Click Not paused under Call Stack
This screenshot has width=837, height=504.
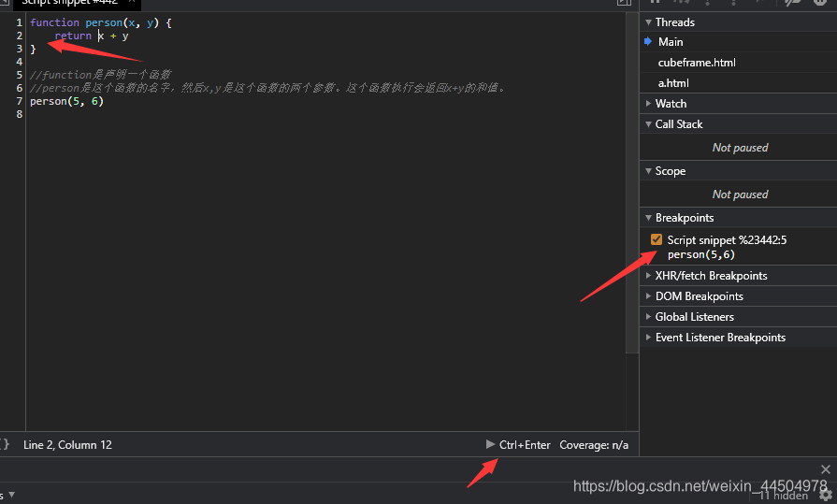(x=740, y=148)
